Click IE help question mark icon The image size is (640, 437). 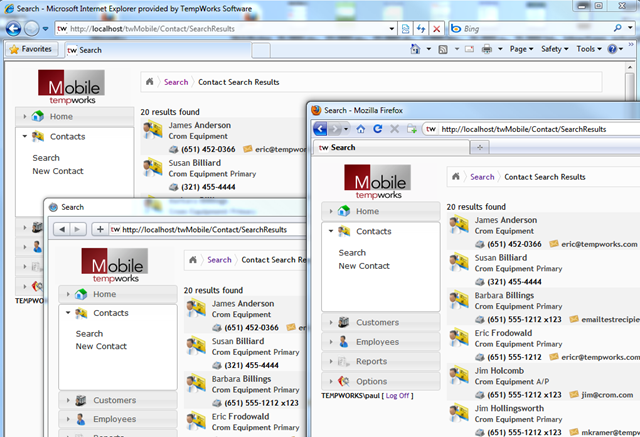point(612,49)
